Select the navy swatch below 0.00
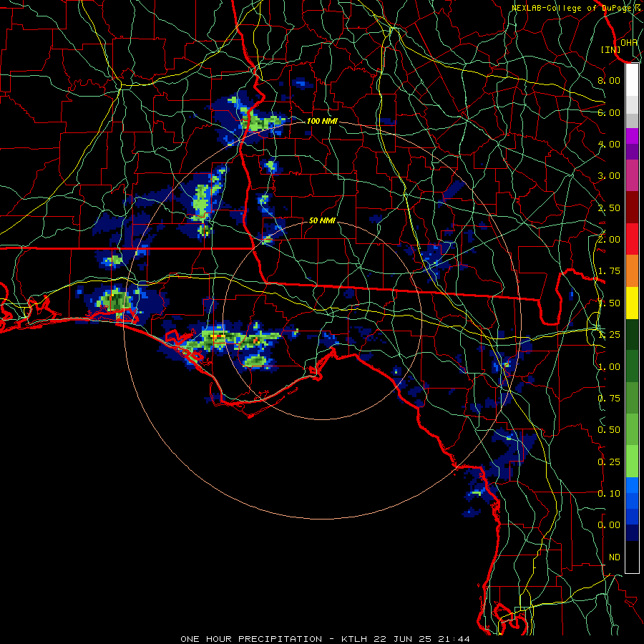This screenshot has width=644, height=644. (632, 533)
